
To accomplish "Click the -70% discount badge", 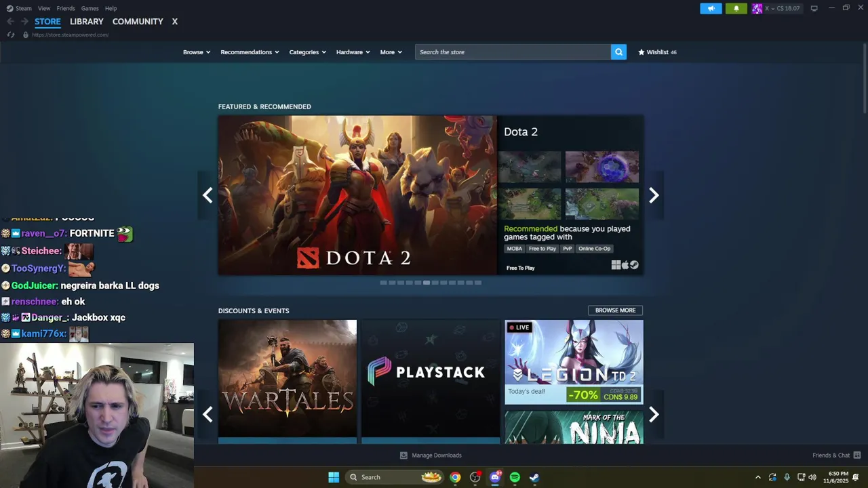I will (583, 395).
